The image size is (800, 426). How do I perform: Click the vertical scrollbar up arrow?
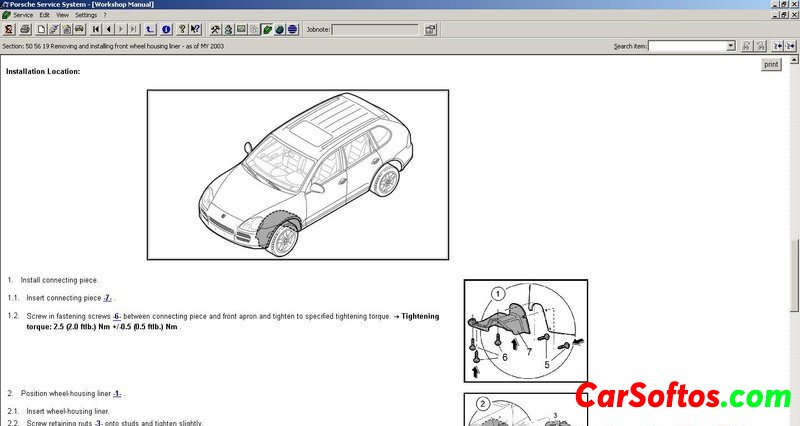pyautogui.click(x=794, y=61)
